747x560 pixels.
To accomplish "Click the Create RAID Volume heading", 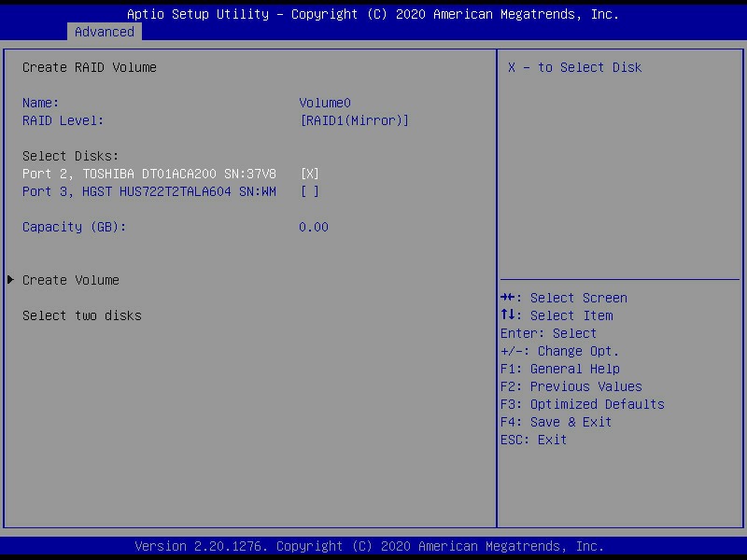I will 89,67.
